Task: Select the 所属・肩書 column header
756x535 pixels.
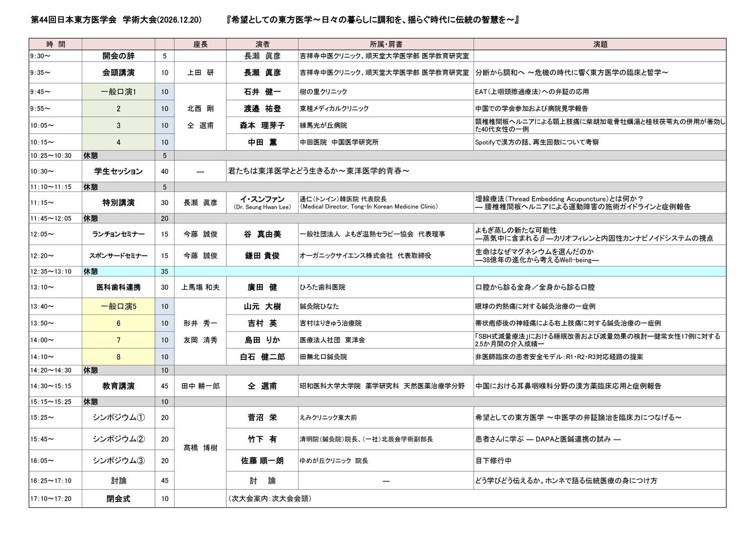Action: [x=386, y=44]
